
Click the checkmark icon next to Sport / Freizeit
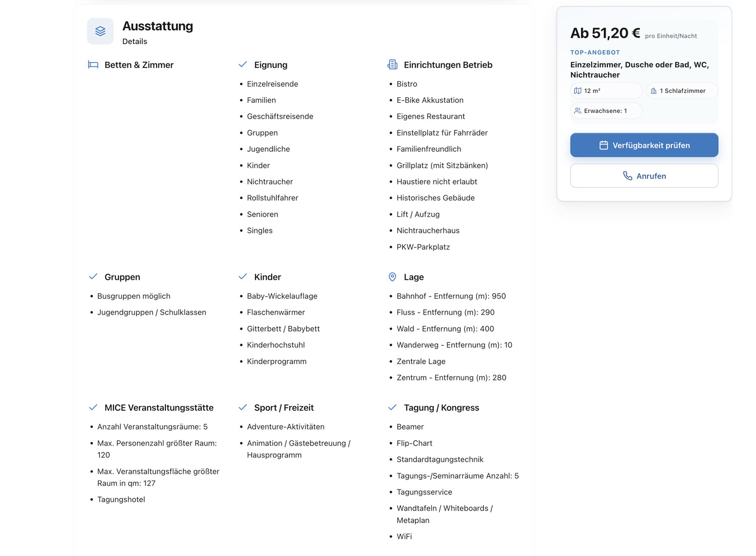(x=242, y=407)
